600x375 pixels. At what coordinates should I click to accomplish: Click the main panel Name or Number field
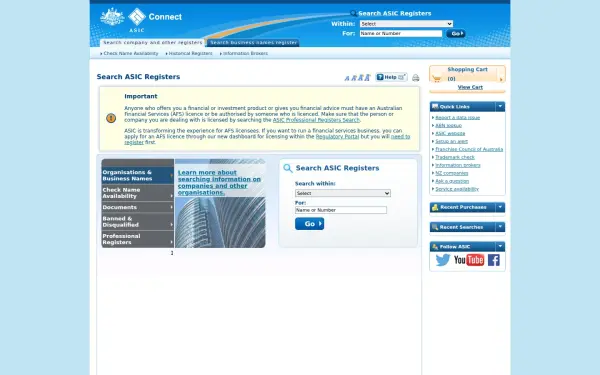pyautogui.click(x=341, y=210)
